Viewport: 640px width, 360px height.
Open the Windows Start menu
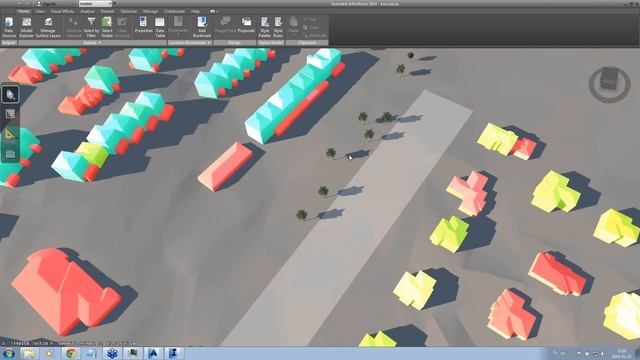click(9, 353)
